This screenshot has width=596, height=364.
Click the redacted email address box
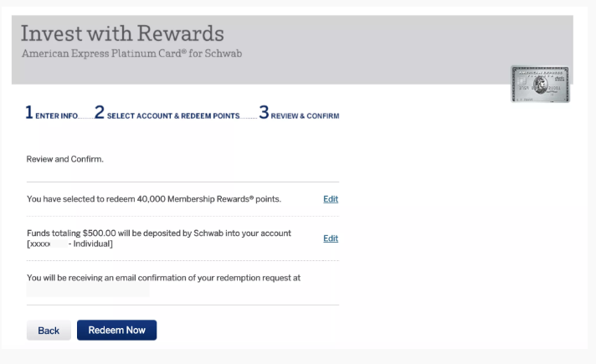pos(88,290)
